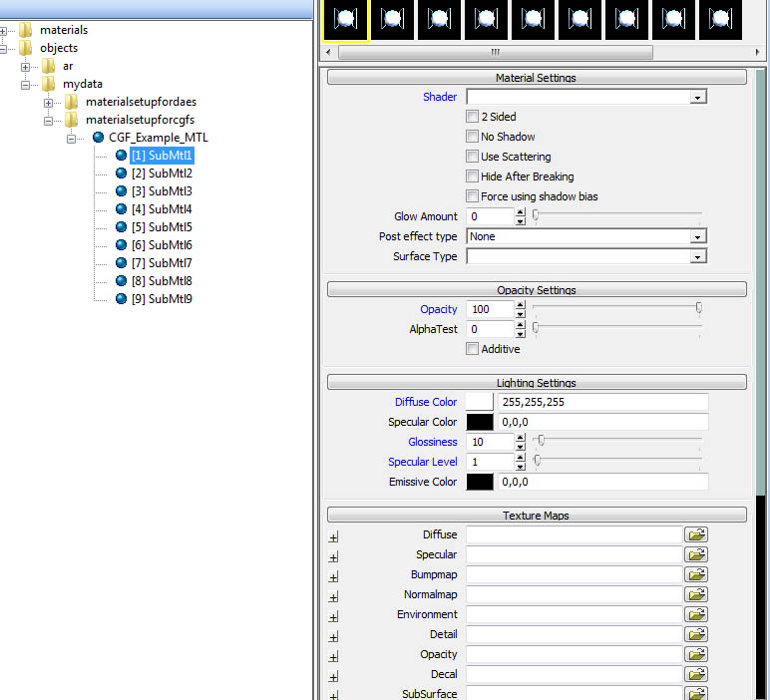Select the materials folder icon
Screen dimensions: 770x700
coord(26,30)
